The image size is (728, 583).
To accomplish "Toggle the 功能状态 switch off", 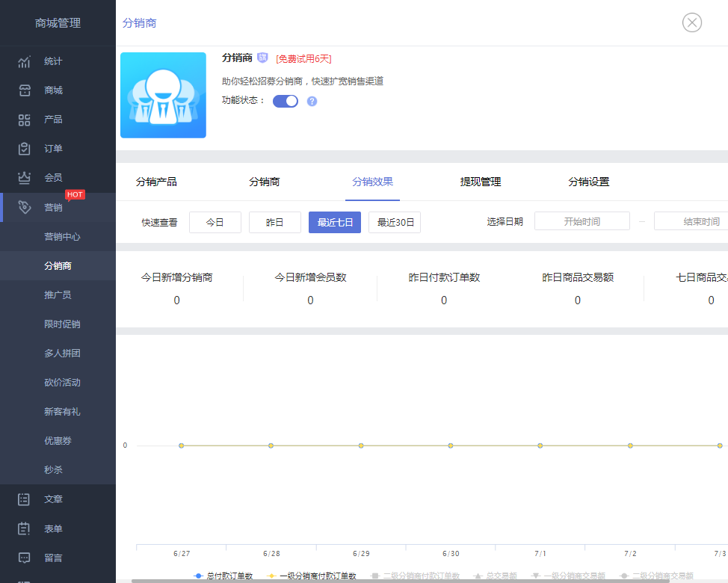I will click(285, 101).
